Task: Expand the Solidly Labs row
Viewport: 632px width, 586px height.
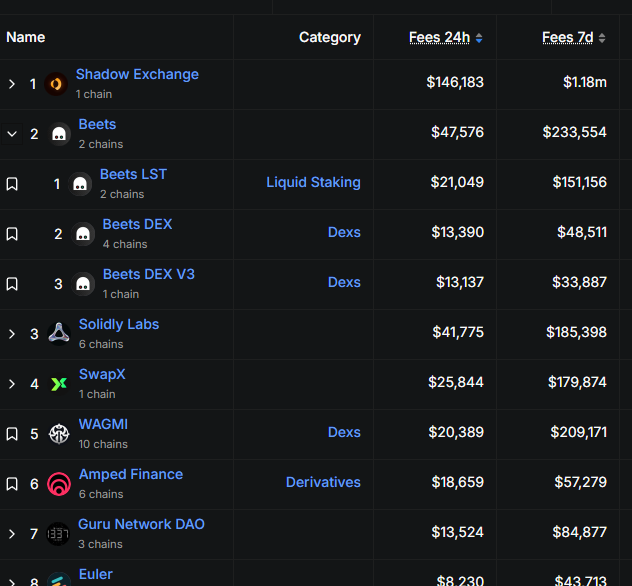Action: [12, 334]
